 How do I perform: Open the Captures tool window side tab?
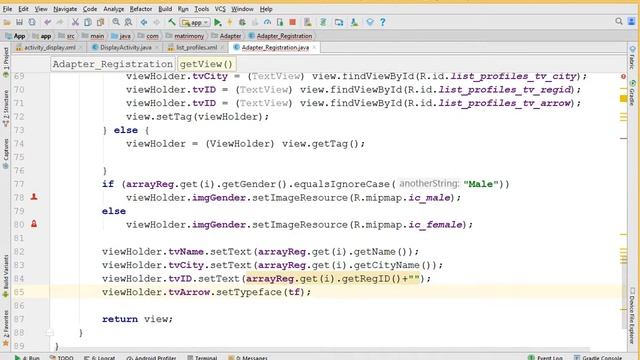click(x=6, y=154)
